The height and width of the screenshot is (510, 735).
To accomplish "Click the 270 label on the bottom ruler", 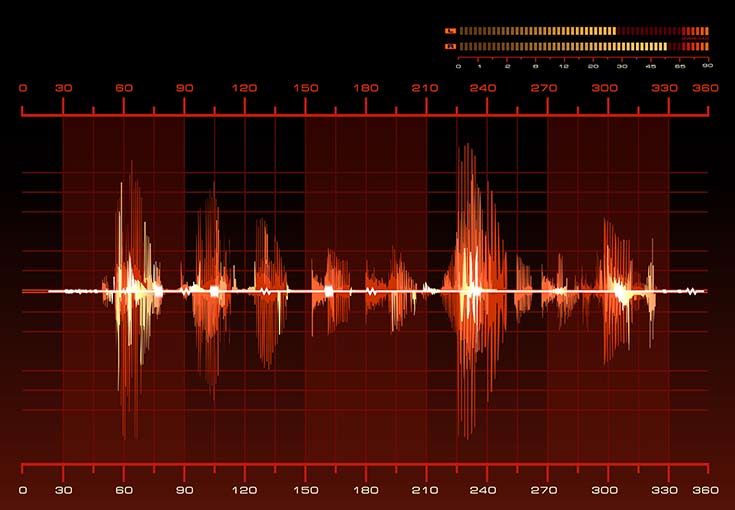I will pos(544,490).
